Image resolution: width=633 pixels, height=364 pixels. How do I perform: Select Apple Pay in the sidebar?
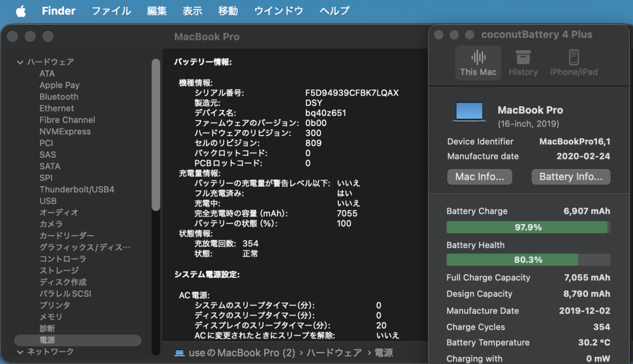pos(60,85)
